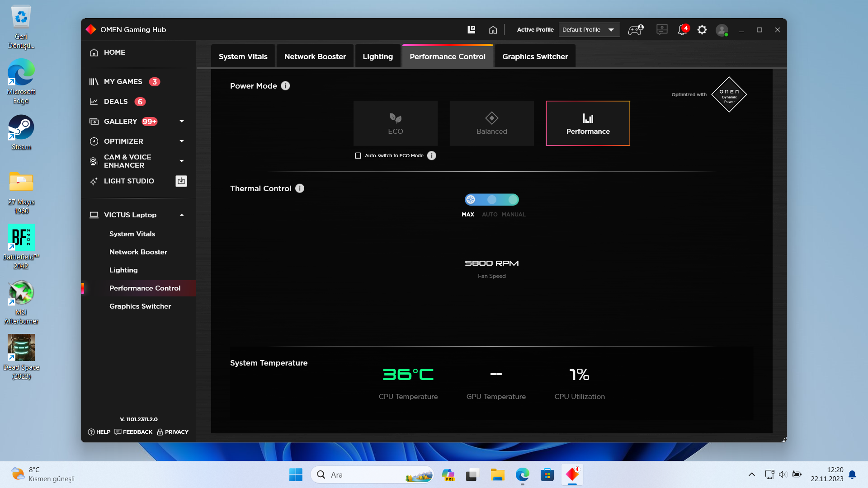The width and height of the screenshot is (868, 488).
Task: Collapse the VICTUS Laptop section
Action: coord(182,215)
